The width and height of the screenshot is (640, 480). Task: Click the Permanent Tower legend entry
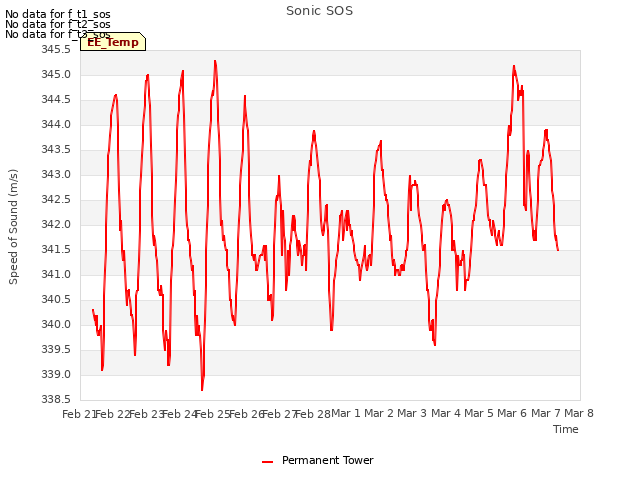(318, 460)
